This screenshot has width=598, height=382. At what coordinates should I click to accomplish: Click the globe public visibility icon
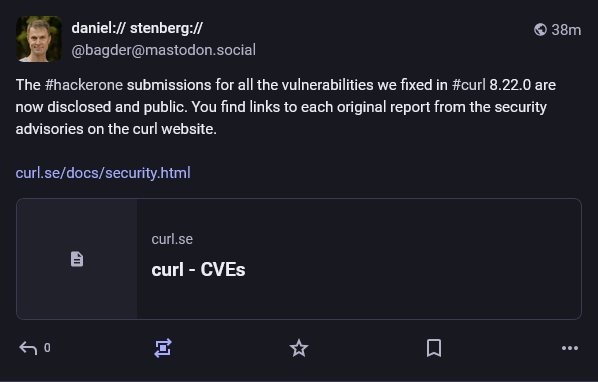coord(540,29)
